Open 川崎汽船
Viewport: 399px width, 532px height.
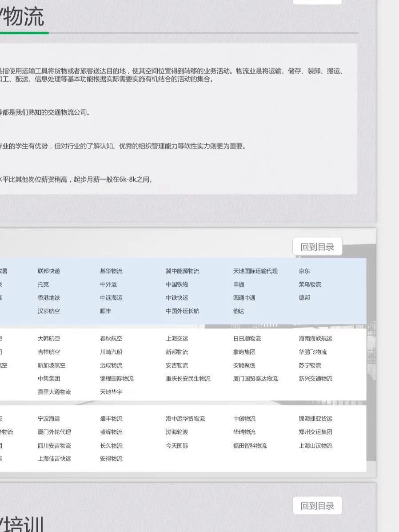[111, 352]
